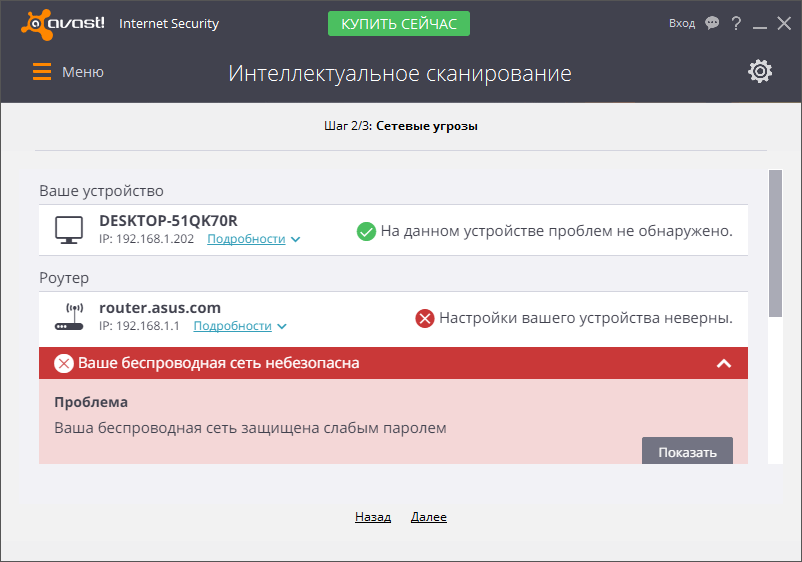Viewport: 802px width, 562px height.
Task: Click the chat feedback bubble icon
Action: pyautogui.click(x=712, y=23)
